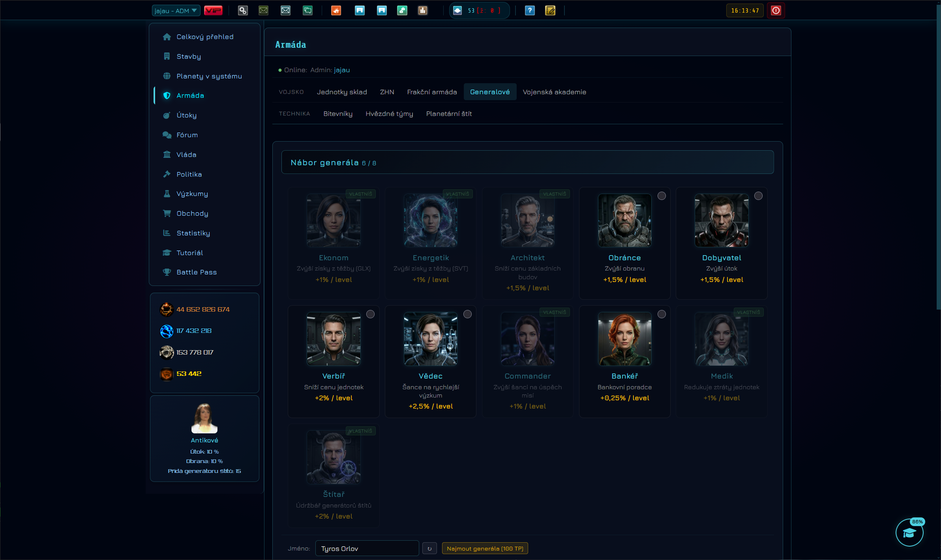Click the Politika gavel icon
The width and height of the screenshot is (941, 560).
pos(167,174)
